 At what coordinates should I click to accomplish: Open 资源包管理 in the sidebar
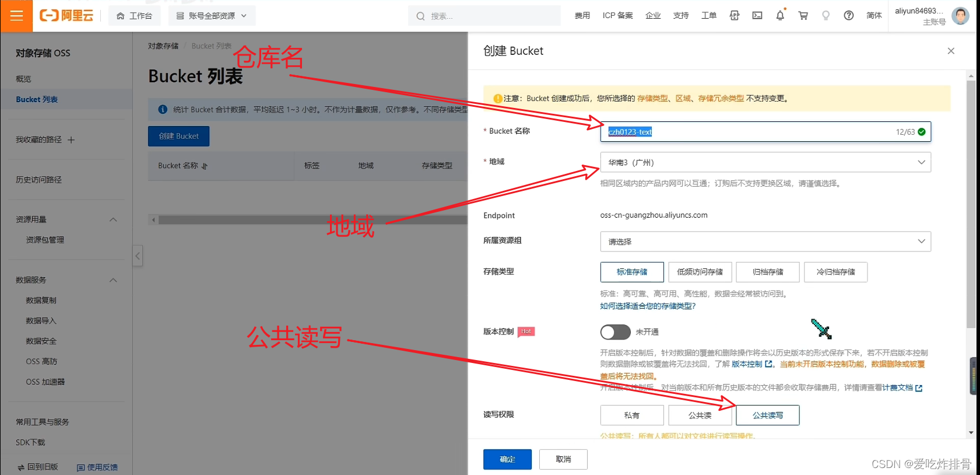pyautogui.click(x=45, y=240)
